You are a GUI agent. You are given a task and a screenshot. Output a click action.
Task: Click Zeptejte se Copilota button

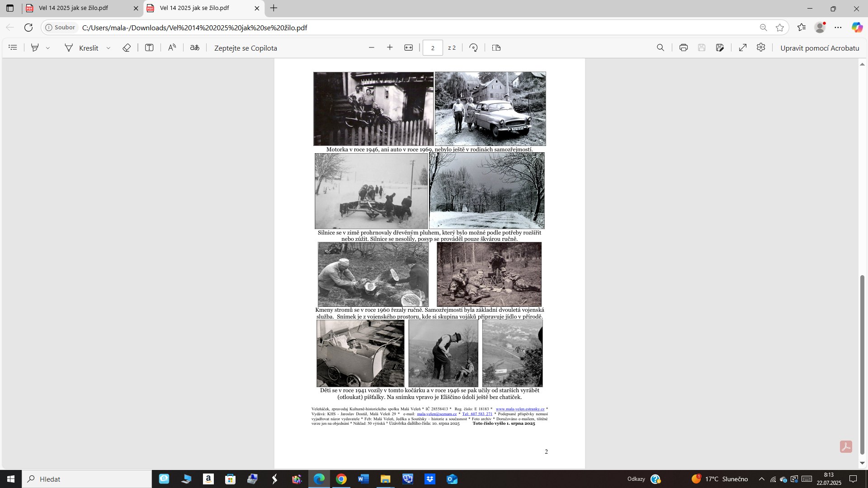245,48
